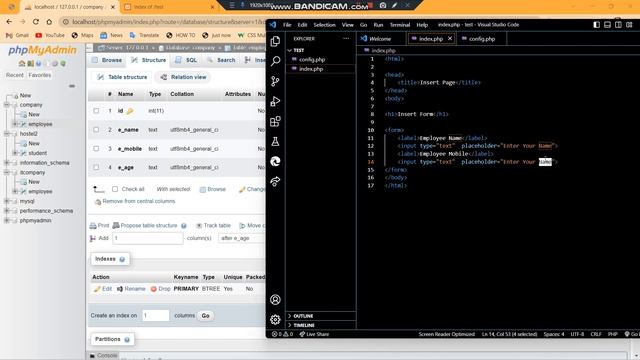
Task: Toggle the panel layout icon in title bar
Action: coord(607,24)
